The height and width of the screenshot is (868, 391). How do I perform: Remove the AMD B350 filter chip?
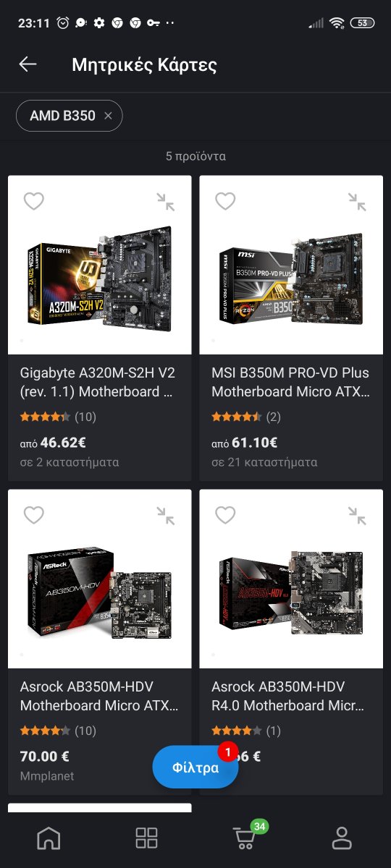(x=108, y=116)
